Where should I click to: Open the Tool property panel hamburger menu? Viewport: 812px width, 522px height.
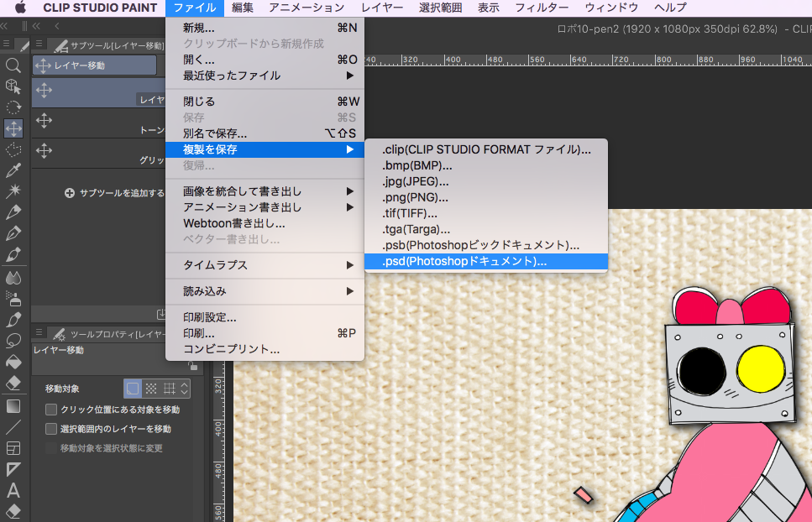pos(39,331)
